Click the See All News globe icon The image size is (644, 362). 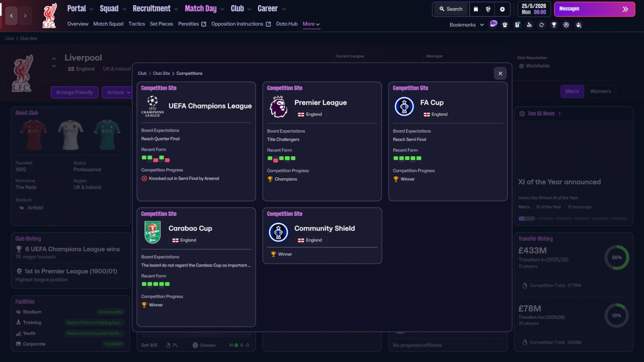(522, 114)
